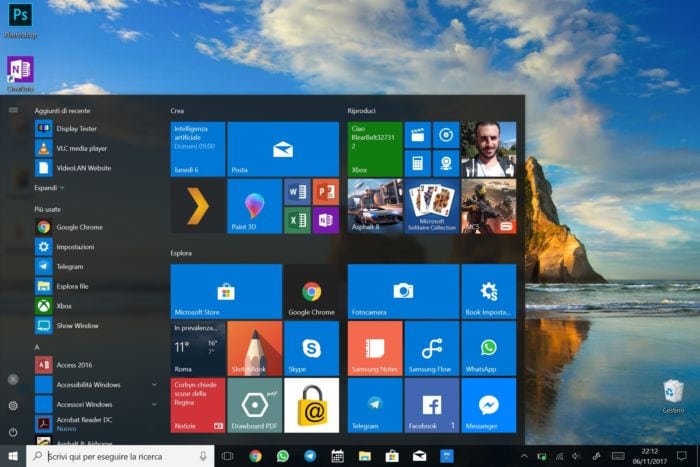Open the Action Center notification icon
The height and width of the screenshot is (467, 700).
[x=682, y=456]
